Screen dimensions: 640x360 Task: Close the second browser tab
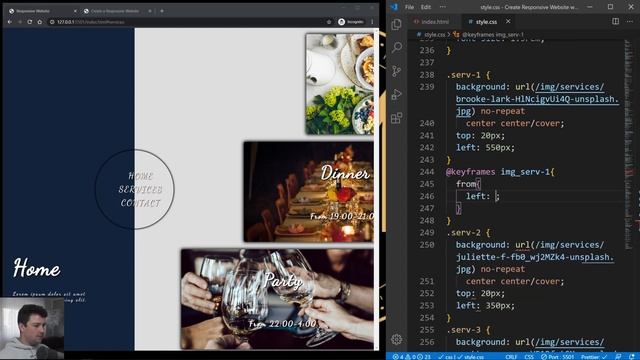(150, 11)
